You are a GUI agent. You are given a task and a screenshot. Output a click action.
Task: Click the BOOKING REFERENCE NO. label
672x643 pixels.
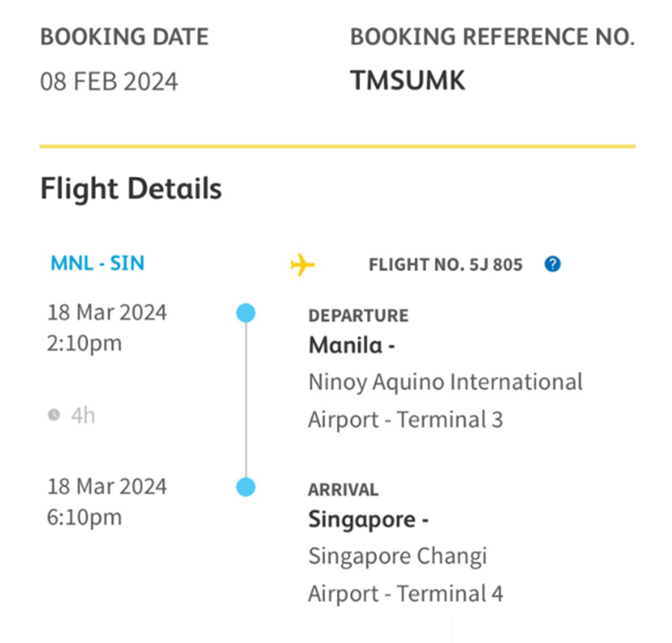(x=492, y=37)
